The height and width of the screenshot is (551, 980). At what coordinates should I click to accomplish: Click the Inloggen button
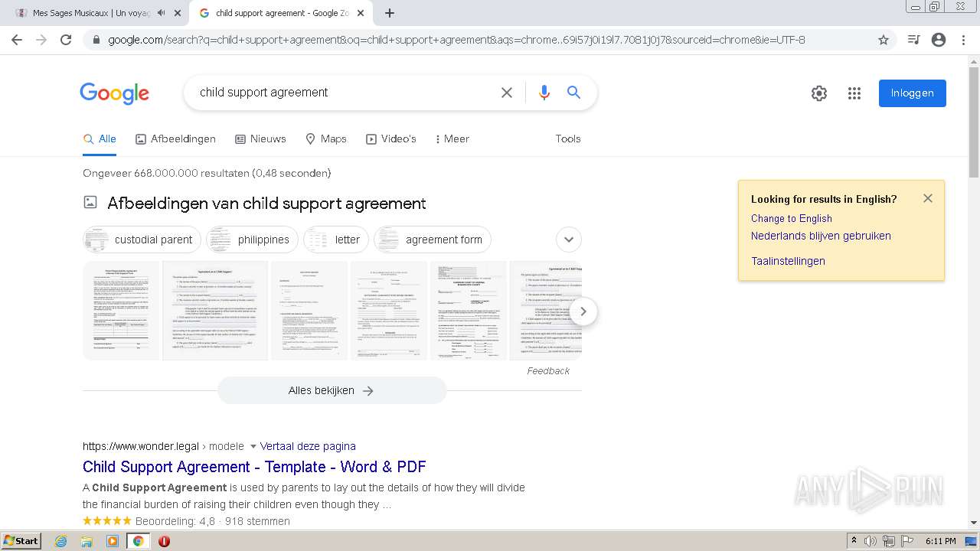pos(912,93)
